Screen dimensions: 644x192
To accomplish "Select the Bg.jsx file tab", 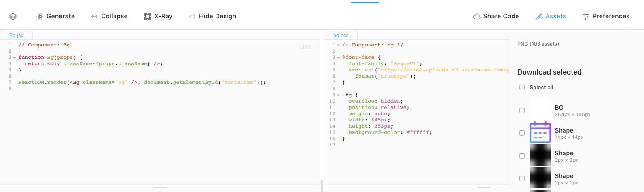I will coord(16,35).
